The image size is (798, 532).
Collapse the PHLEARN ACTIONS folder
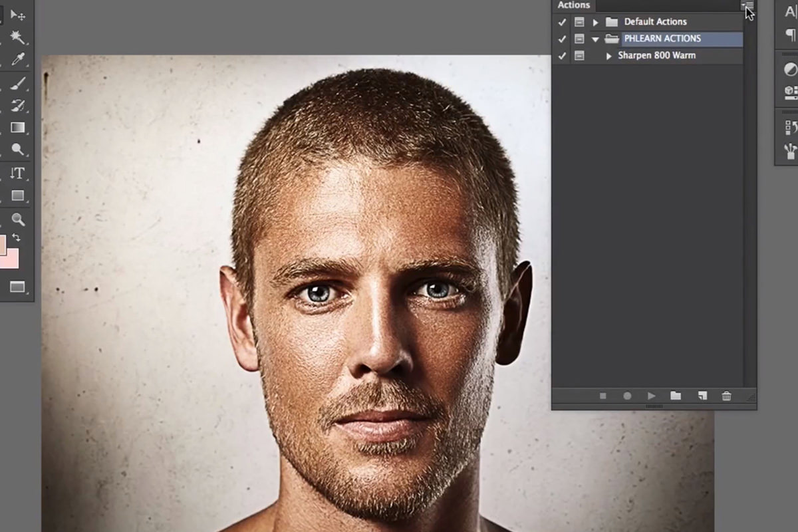pos(596,38)
